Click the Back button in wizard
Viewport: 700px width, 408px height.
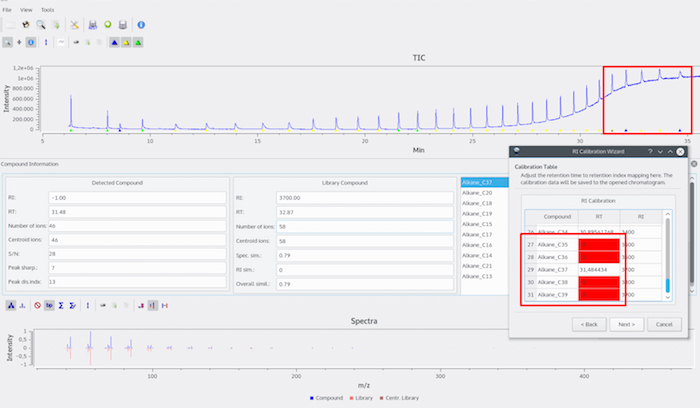pyautogui.click(x=588, y=324)
